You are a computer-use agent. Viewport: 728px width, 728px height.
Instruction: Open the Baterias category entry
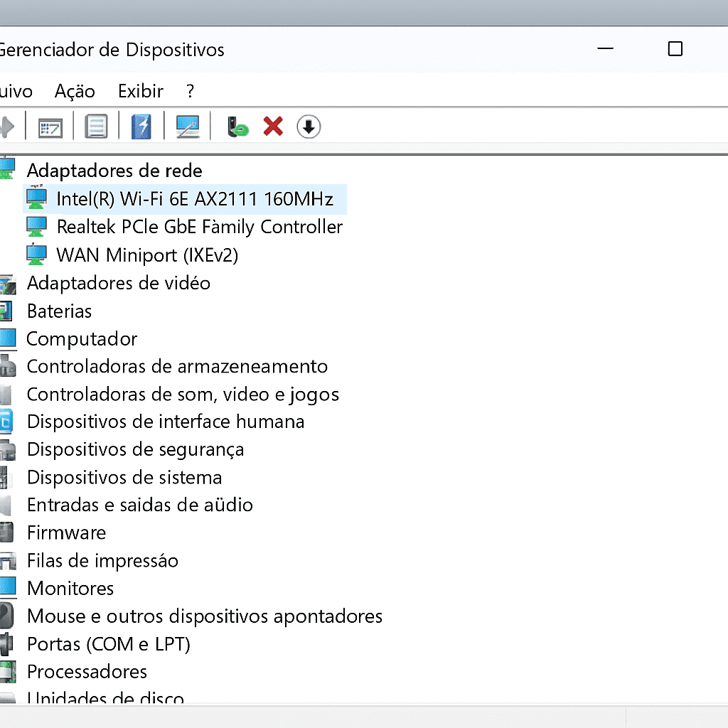(x=59, y=311)
